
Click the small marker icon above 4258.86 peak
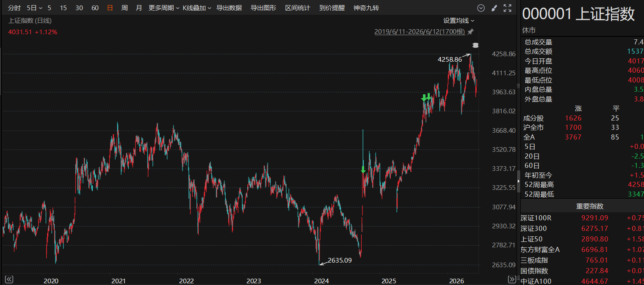(475, 45)
